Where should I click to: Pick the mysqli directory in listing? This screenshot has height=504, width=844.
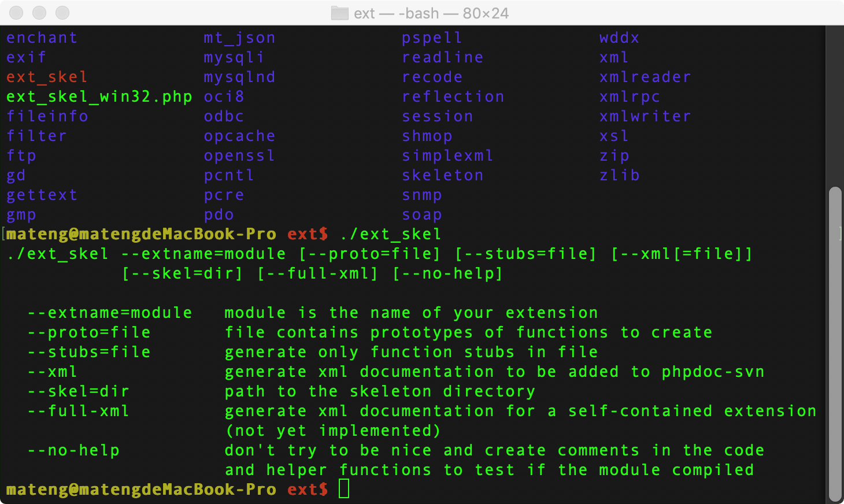coord(234,57)
